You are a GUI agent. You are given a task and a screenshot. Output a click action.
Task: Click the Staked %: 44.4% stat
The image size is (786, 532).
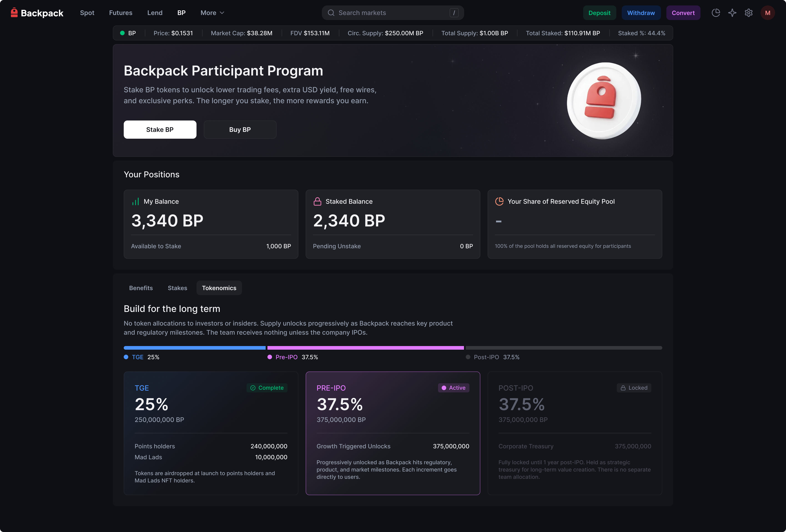[642, 33]
